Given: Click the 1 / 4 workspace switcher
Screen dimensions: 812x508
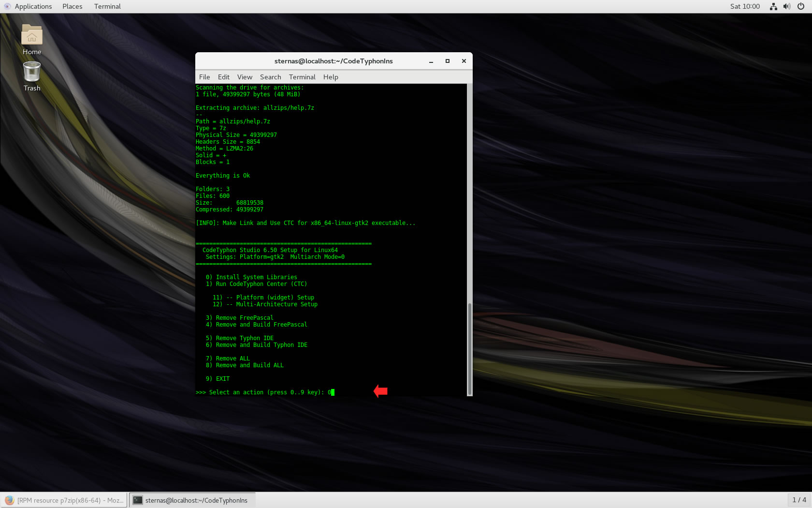Looking at the screenshot, I should tap(799, 500).
